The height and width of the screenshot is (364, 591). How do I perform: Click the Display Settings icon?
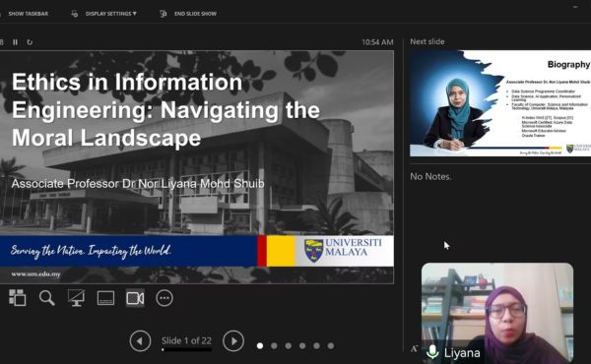[x=75, y=14]
